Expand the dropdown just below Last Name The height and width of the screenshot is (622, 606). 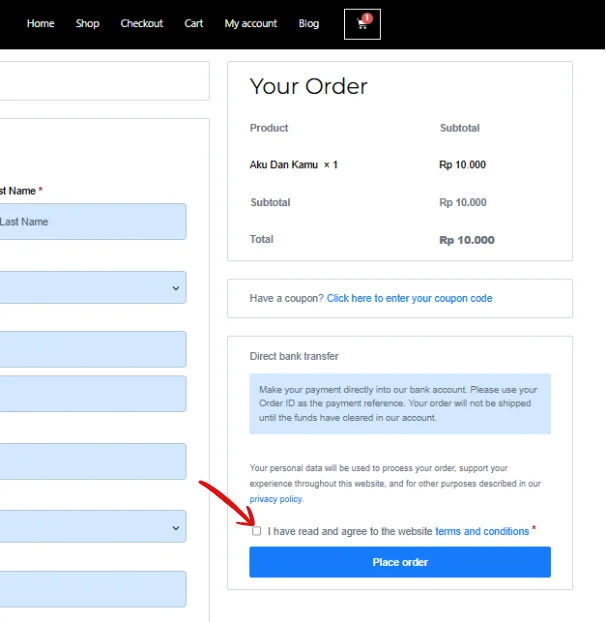click(92, 287)
